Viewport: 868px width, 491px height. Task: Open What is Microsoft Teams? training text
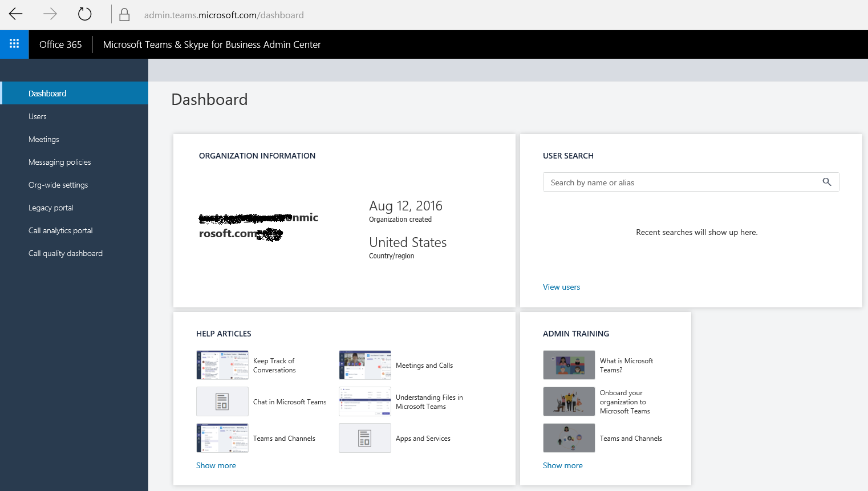click(626, 366)
